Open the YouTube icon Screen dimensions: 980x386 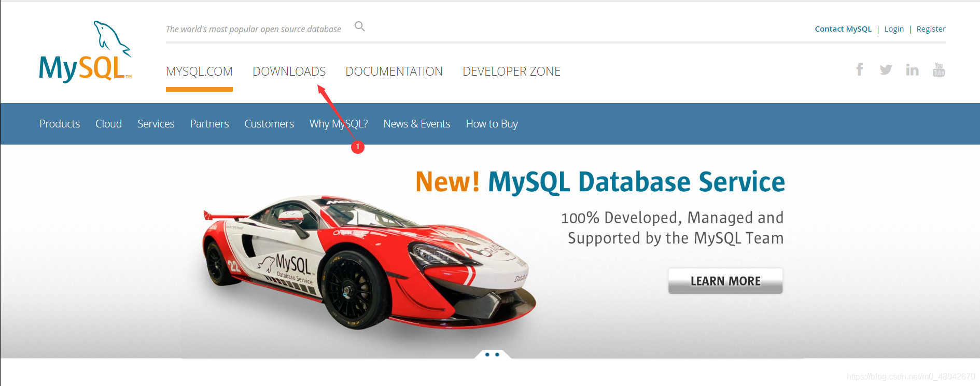click(939, 69)
